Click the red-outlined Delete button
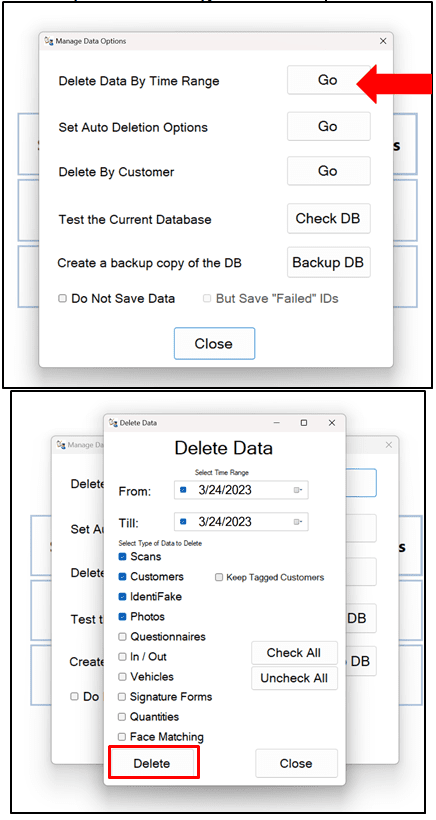Viewport: 436px width, 820px height. [x=153, y=763]
